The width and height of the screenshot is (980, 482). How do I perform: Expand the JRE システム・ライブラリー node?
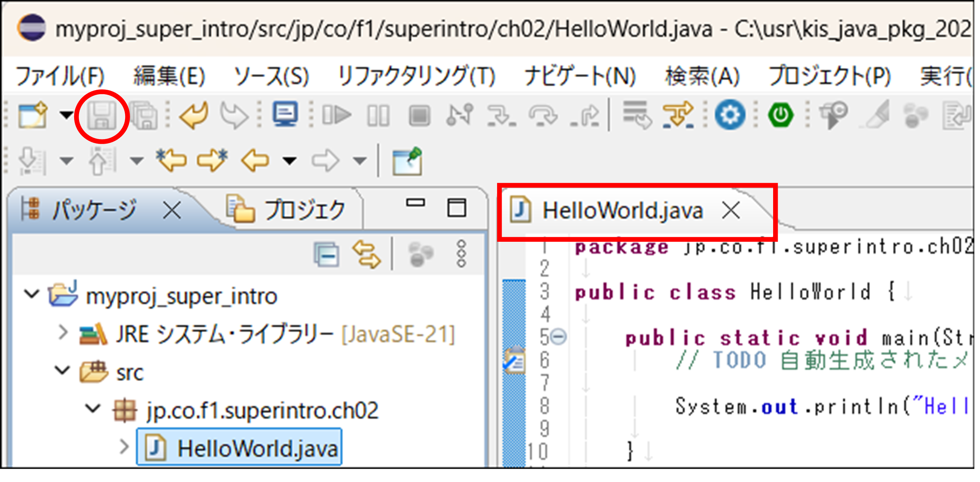click(x=63, y=333)
